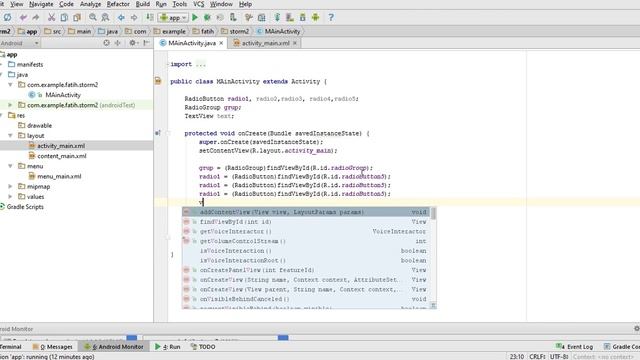Click the gutter icon beside class declaration
The height and width of the screenshot is (360, 640).
tap(158, 81)
